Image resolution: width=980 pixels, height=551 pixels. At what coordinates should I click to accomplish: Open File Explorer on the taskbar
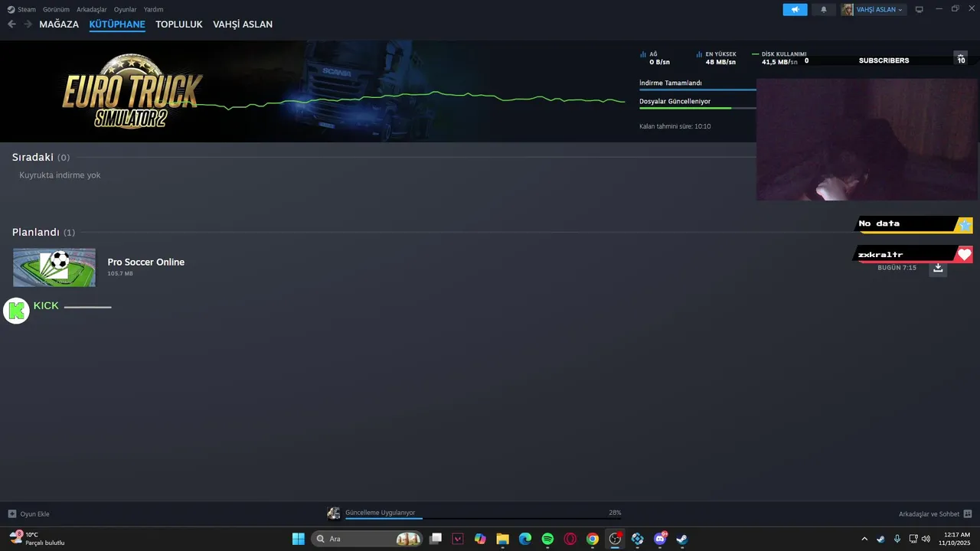[x=502, y=539]
